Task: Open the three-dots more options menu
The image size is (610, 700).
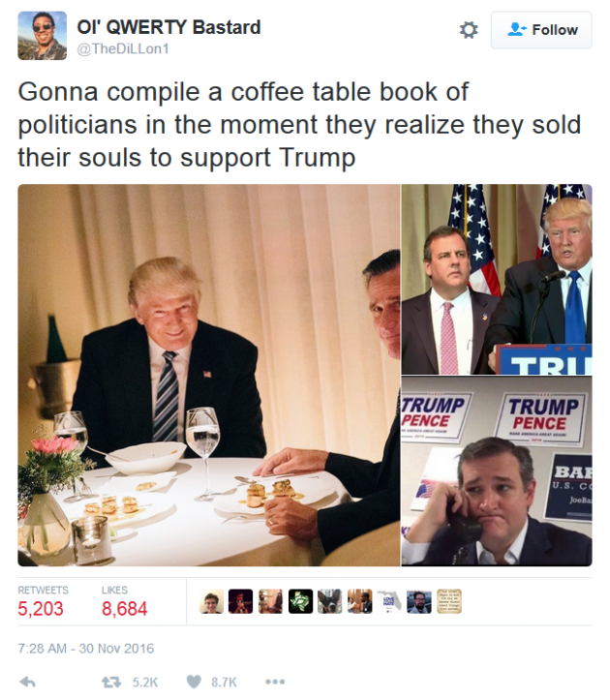Action: point(275,682)
